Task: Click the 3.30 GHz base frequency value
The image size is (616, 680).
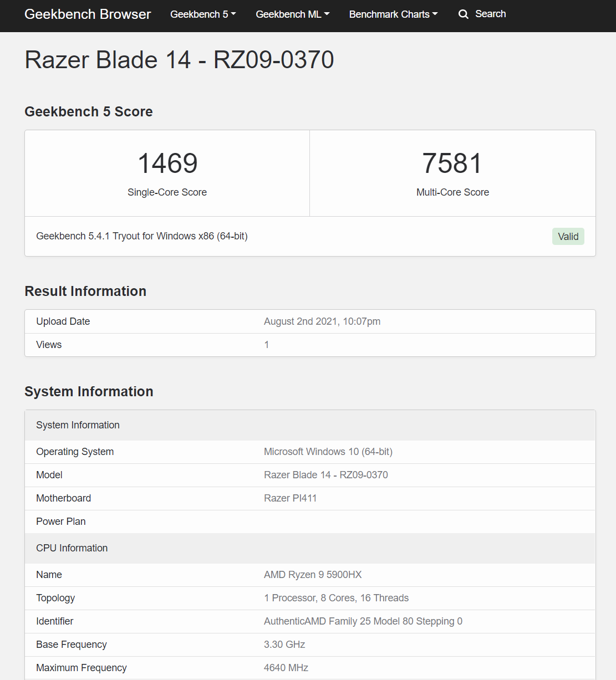Action: pyautogui.click(x=284, y=645)
